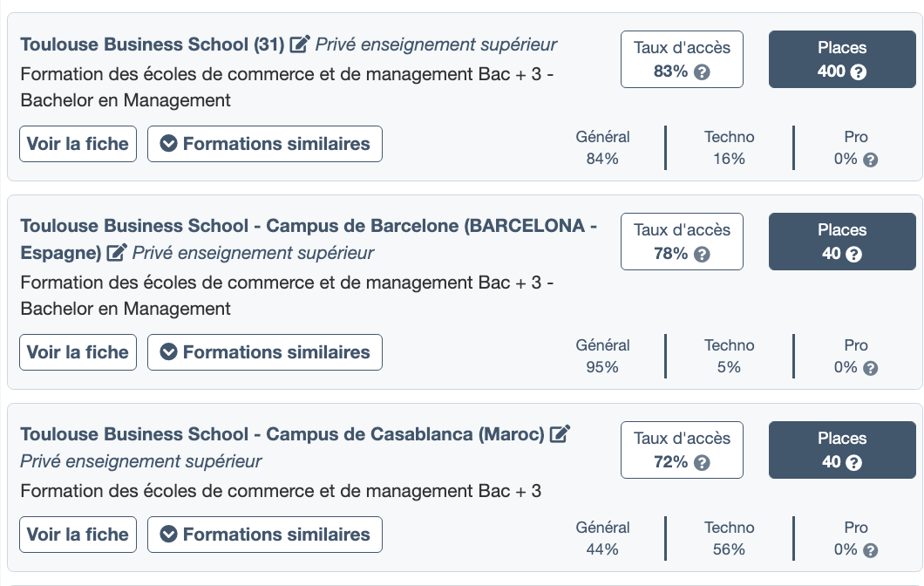Click help icon beside Casablanca campus 40 places

[x=853, y=462]
